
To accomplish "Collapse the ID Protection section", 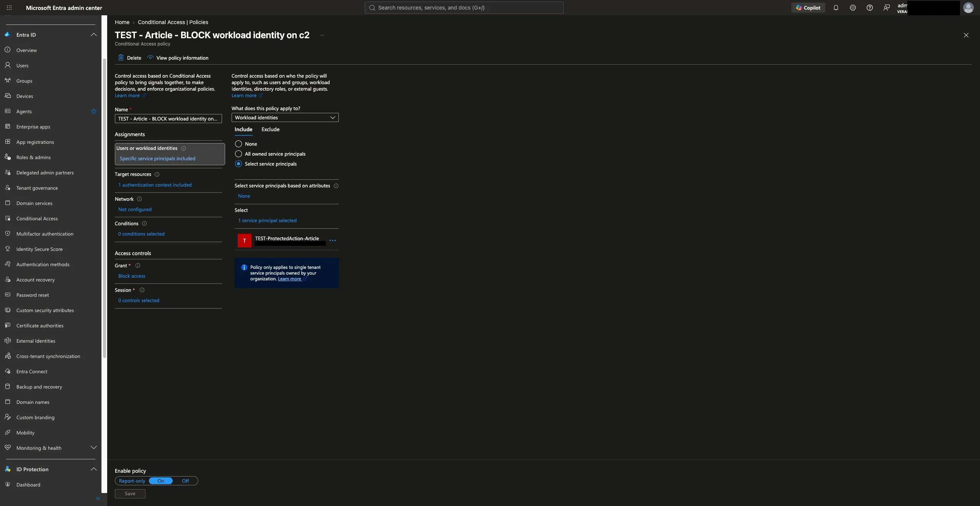I will click(x=93, y=469).
